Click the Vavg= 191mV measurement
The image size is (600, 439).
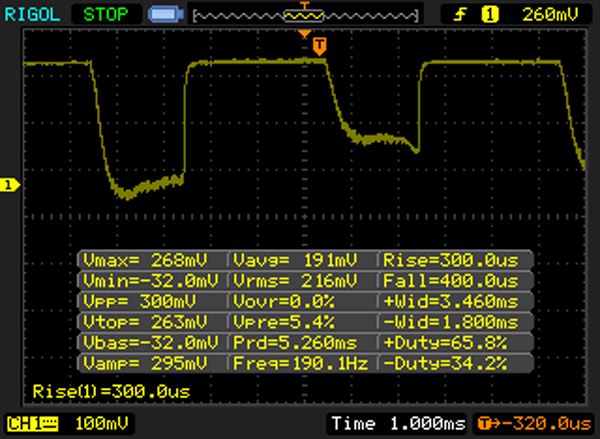[295, 260]
